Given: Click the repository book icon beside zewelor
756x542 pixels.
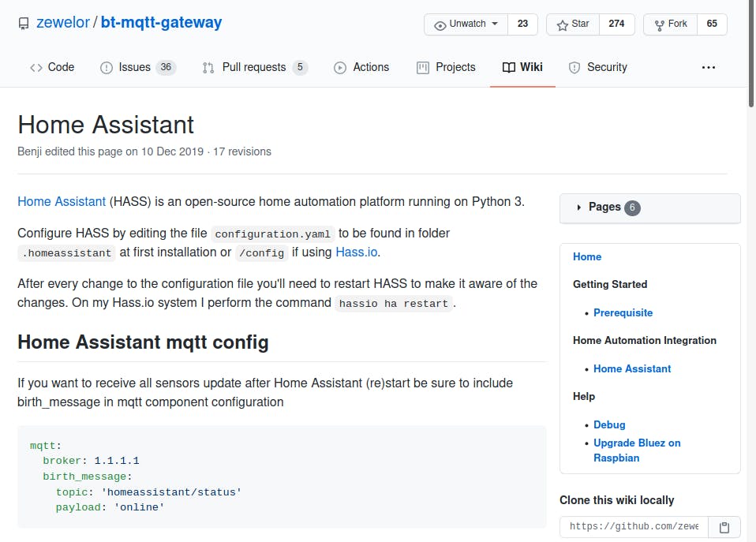Looking at the screenshot, I should point(24,24).
